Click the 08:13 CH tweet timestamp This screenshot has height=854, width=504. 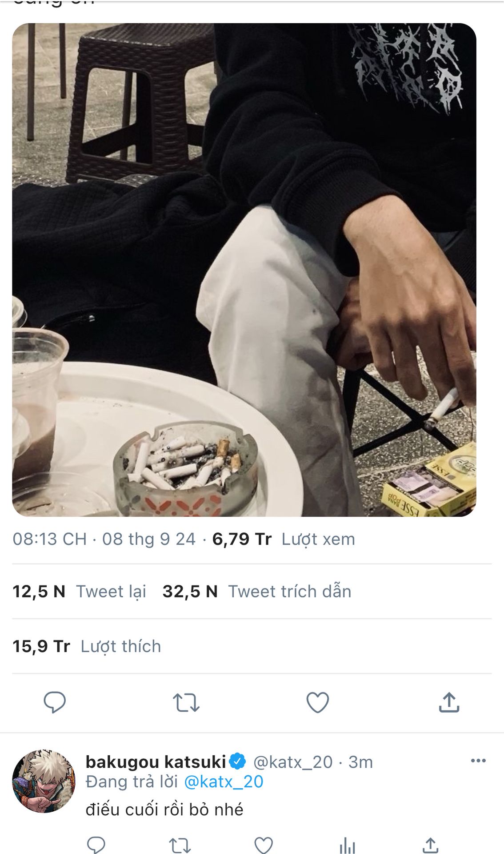49,539
